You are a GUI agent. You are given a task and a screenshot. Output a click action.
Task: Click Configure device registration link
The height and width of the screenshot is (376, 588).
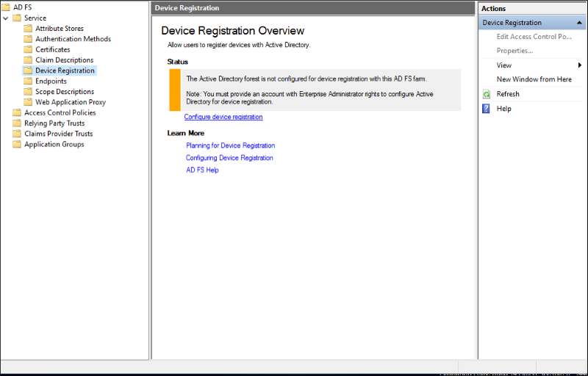tap(223, 117)
